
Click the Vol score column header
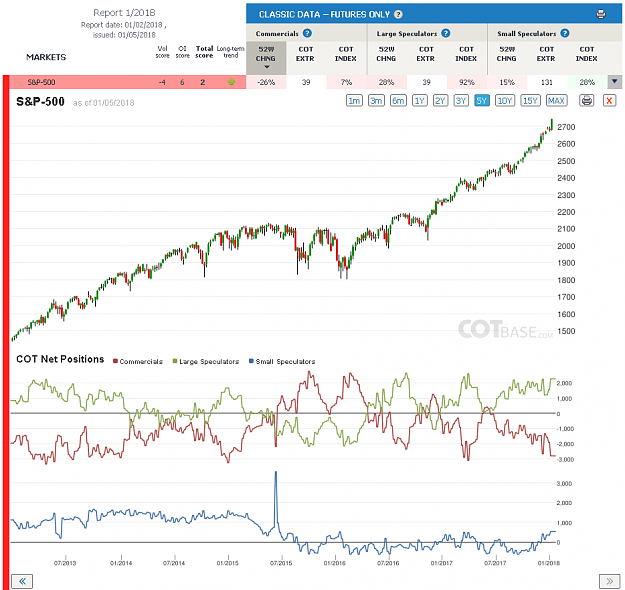[x=163, y=52]
